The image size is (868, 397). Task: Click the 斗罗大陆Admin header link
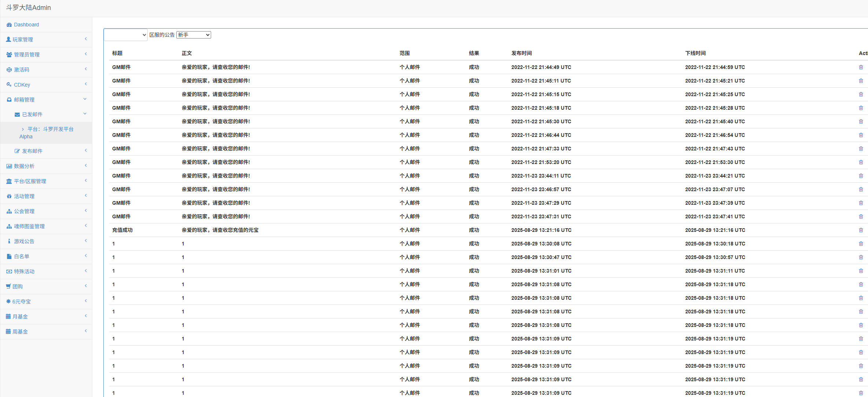[x=29, y=8]
